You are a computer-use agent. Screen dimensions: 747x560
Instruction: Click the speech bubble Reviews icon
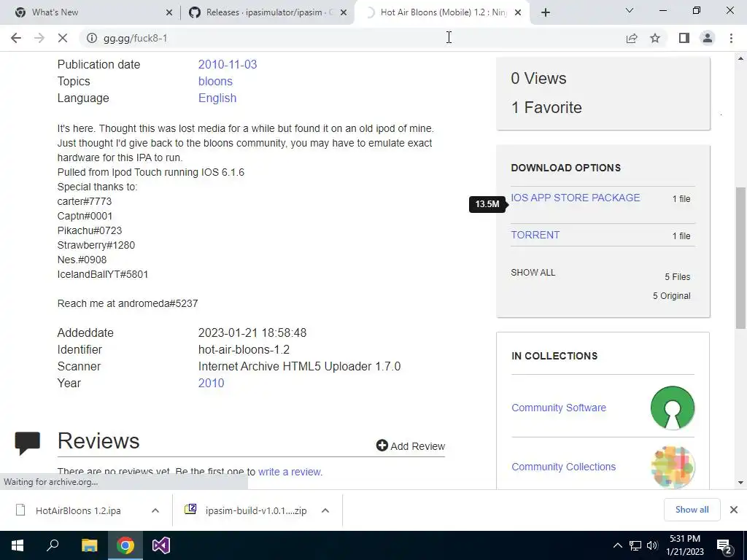click(x=27, y=443)
